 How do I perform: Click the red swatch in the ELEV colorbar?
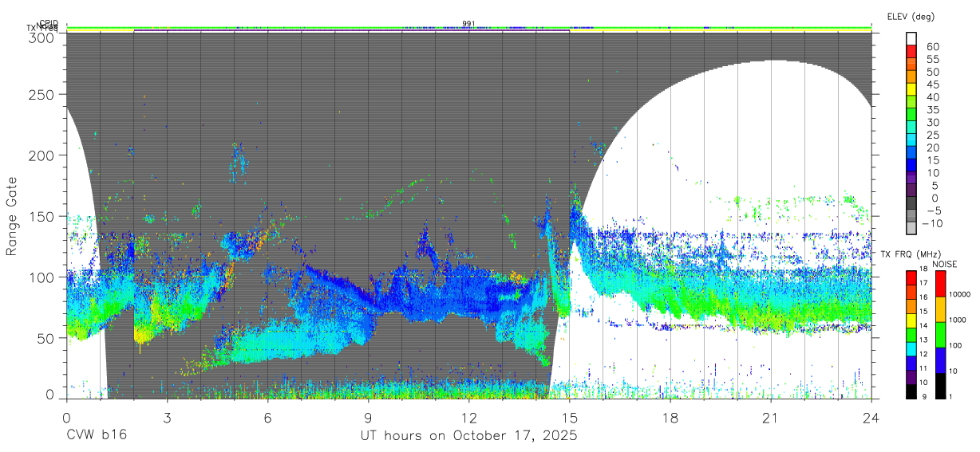point(911,52)
